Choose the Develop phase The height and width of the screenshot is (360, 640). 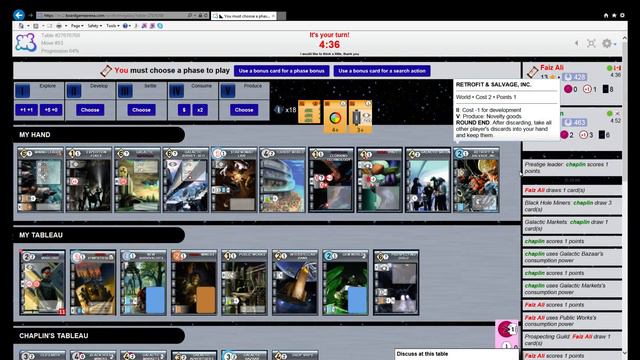coord(90,110)
